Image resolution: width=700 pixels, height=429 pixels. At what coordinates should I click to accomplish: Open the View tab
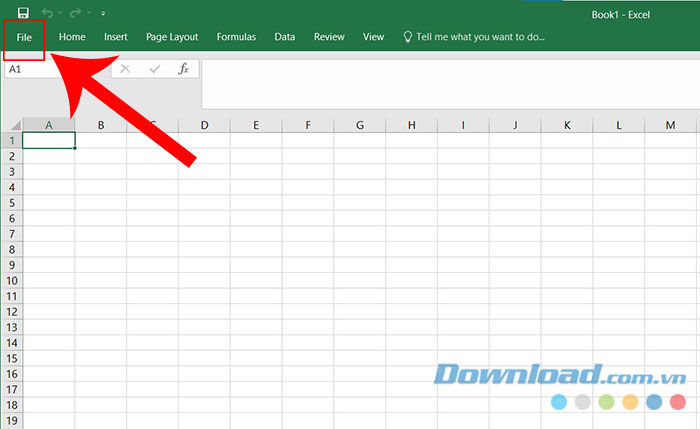[x=373, y=37]
